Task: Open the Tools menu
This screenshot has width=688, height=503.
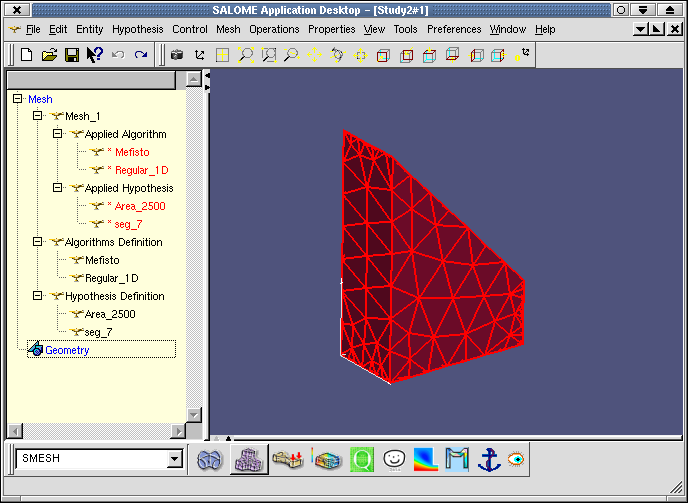Action: pos(405,29)
